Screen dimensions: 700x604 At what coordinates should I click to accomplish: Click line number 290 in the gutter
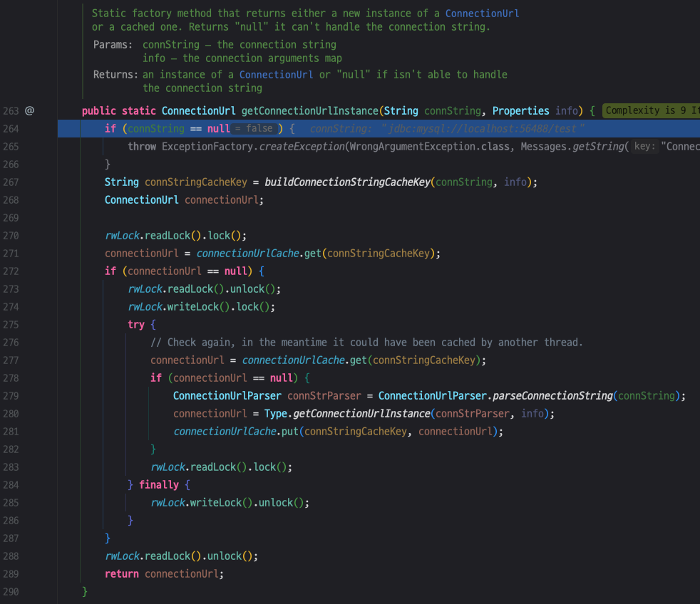(x=11, y=592)
